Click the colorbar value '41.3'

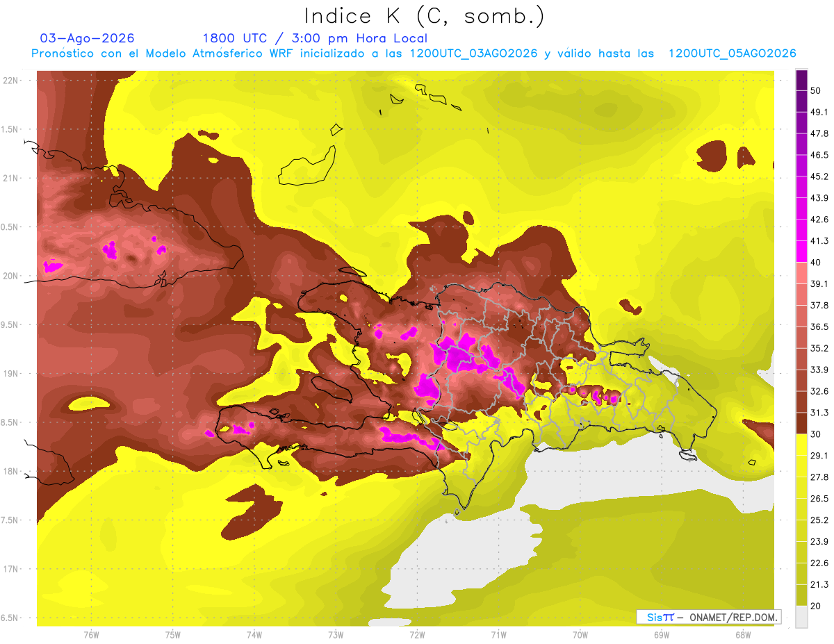[819, 241]
